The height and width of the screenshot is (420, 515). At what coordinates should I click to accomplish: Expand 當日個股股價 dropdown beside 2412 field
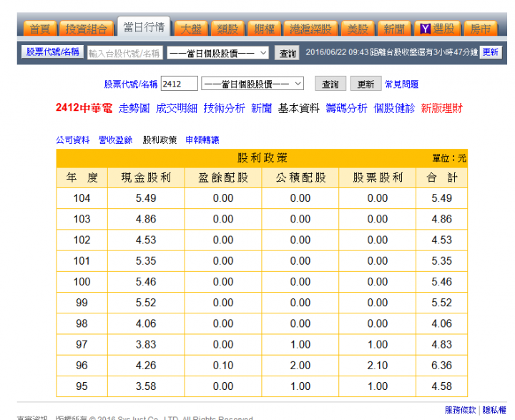pos(252,84)
